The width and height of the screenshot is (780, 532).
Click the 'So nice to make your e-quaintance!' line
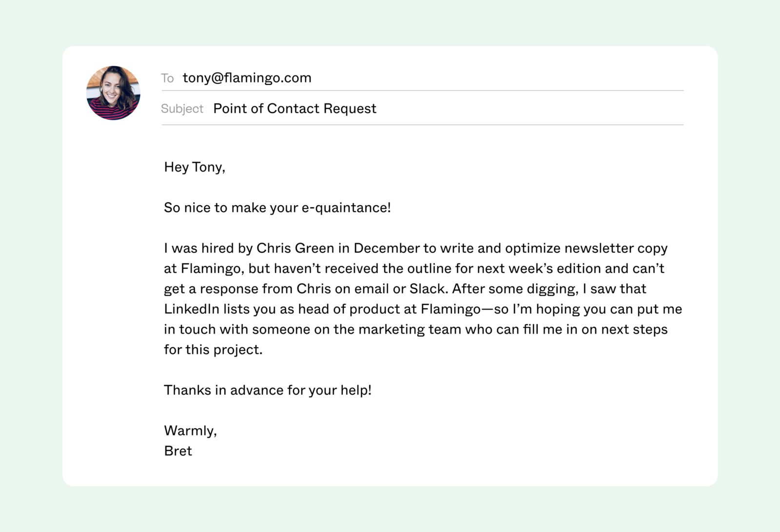(x=277, y=208)
